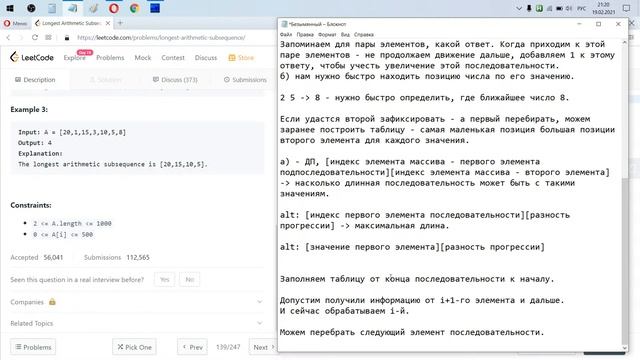The height and width of the screenshot is (360, 640).
Task: Open the taskbar clock and date
Action: [x=604, y=8]
